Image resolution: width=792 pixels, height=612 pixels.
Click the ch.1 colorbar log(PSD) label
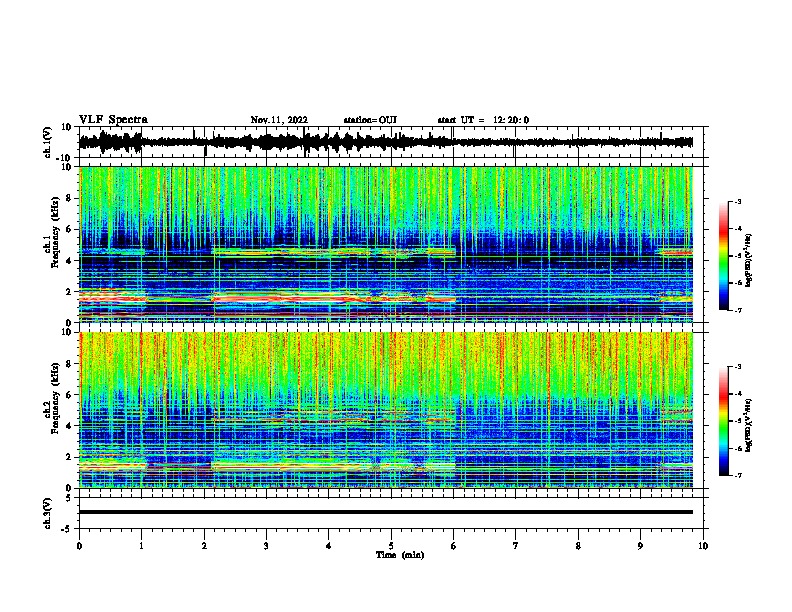(749, 261)
